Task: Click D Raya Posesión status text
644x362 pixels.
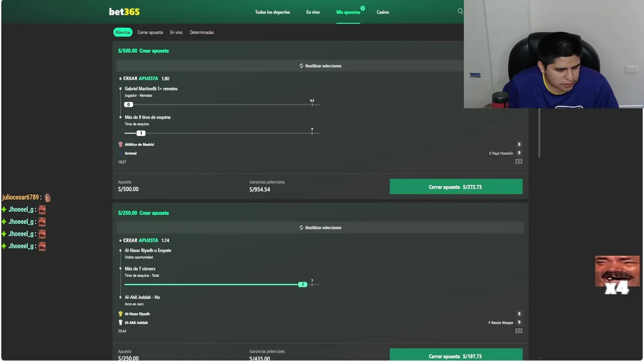Action: click(x=501, y=153)
